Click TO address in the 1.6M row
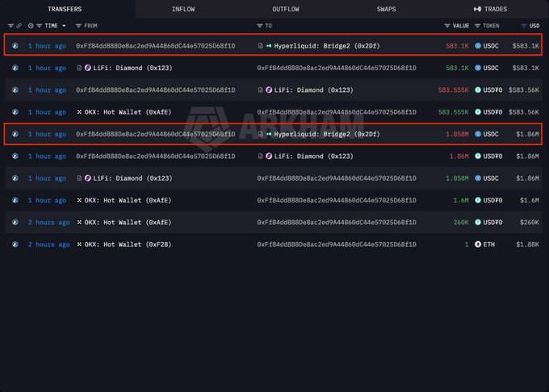 tap(337, 200)
